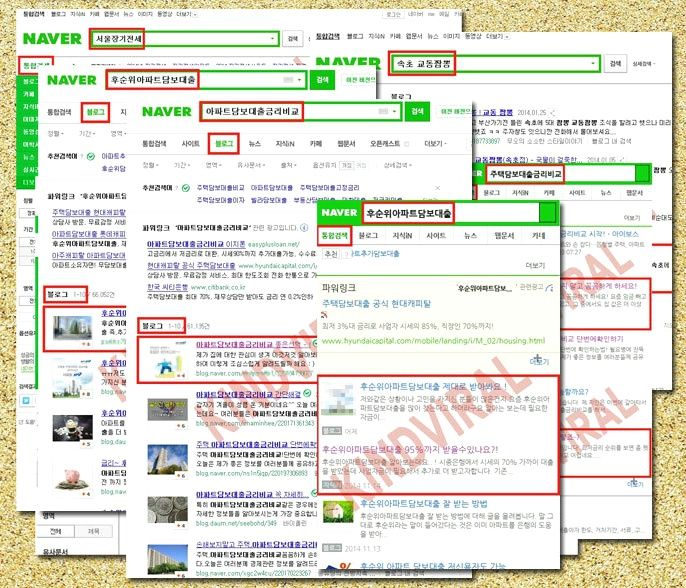
Task: Expand 기간 filter in 아파트담보대출금리비교 window
Action: point(182,165)
